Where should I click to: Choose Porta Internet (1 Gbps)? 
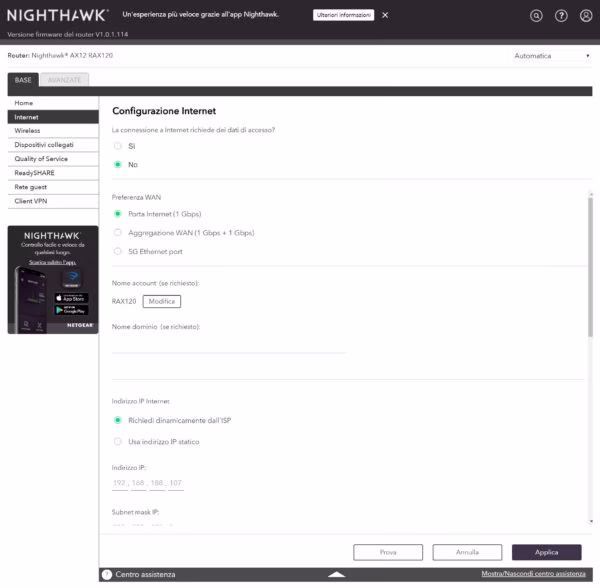pyautogui.click(x=118, y=214)
